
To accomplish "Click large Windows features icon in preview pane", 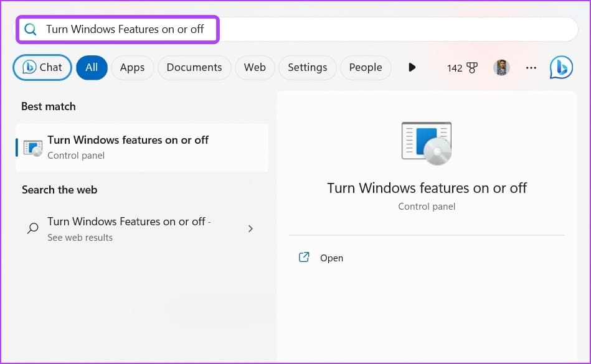I will pos(427,143).
